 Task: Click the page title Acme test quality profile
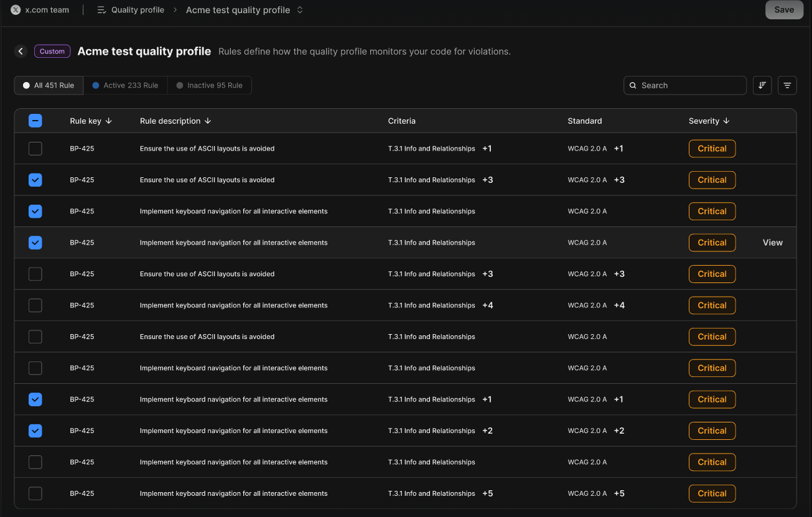(x=144, y=51)
